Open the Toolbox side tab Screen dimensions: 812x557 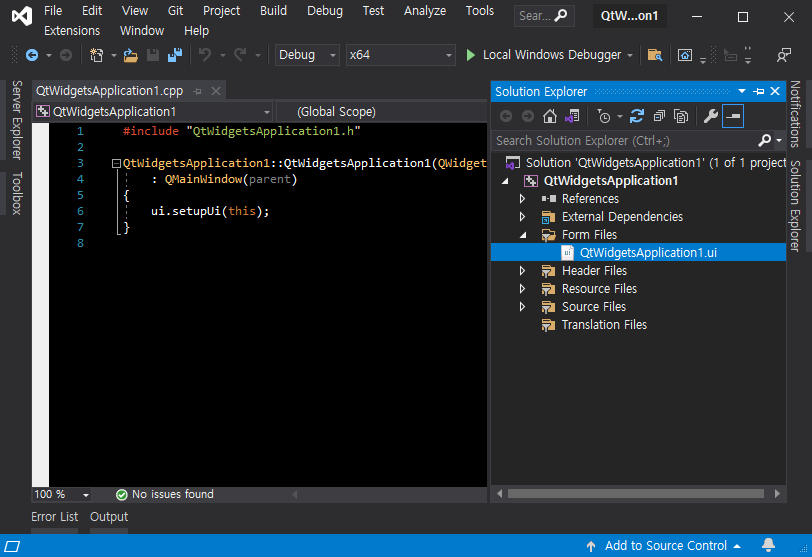coord(17,193)
